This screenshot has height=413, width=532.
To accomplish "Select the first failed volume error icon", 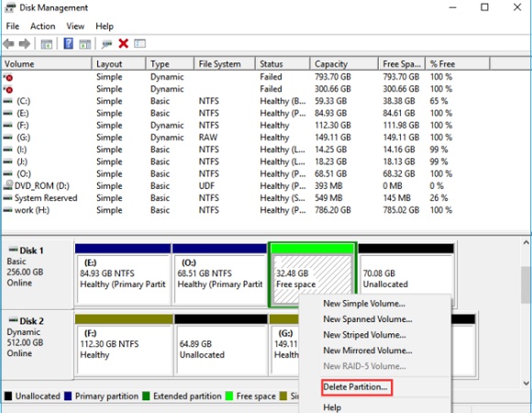I will click(x=8, y=77).
